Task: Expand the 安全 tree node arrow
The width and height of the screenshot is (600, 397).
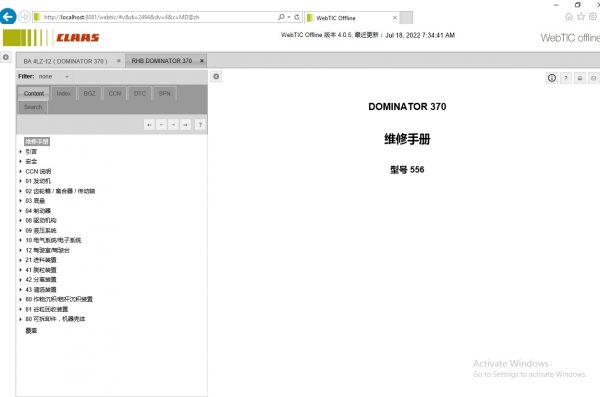Action: [x=21, y=162]
